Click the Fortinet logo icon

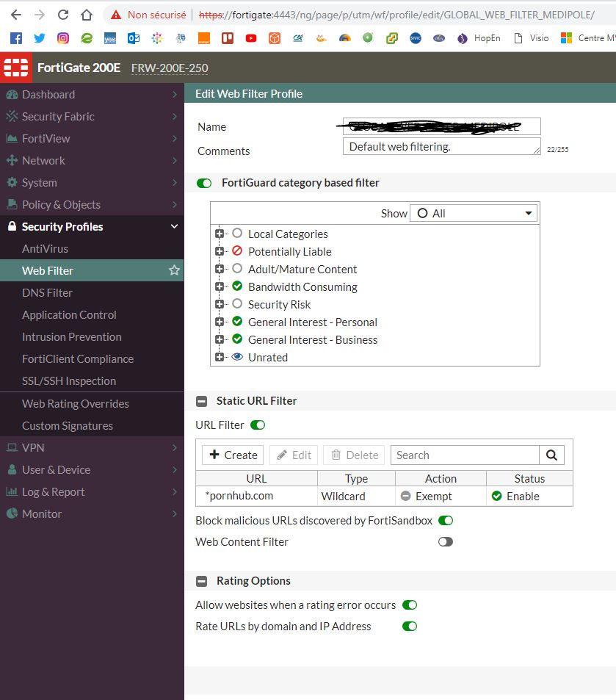[x=16, y=68]
